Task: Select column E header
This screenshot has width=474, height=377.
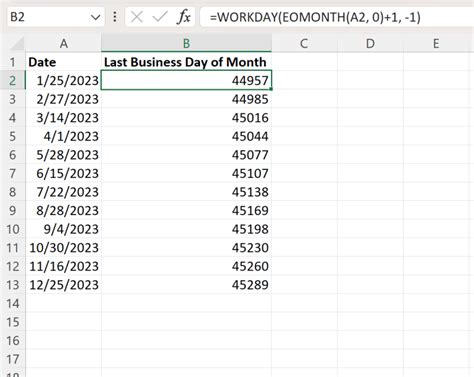Action: tap(436, 43)
